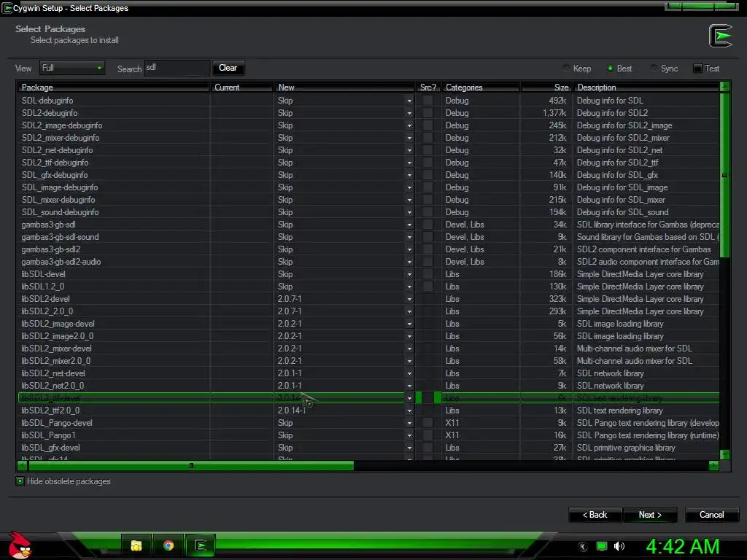
Task: Clear the search with Clear button
Action: (x=228, y=68)
